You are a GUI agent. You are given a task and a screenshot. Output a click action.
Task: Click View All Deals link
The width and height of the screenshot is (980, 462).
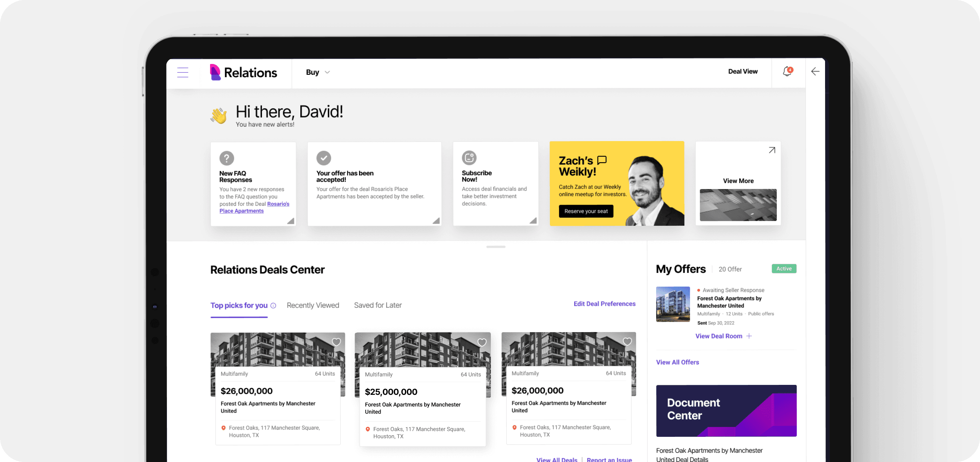click(x=557, y=460)
